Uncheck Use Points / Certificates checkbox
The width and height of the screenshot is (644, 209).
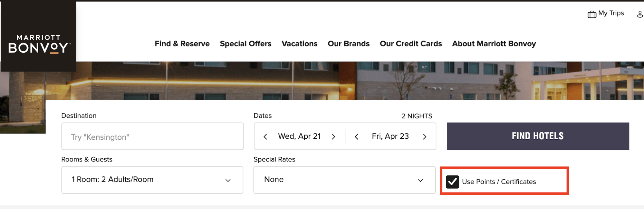pos(452,182)
